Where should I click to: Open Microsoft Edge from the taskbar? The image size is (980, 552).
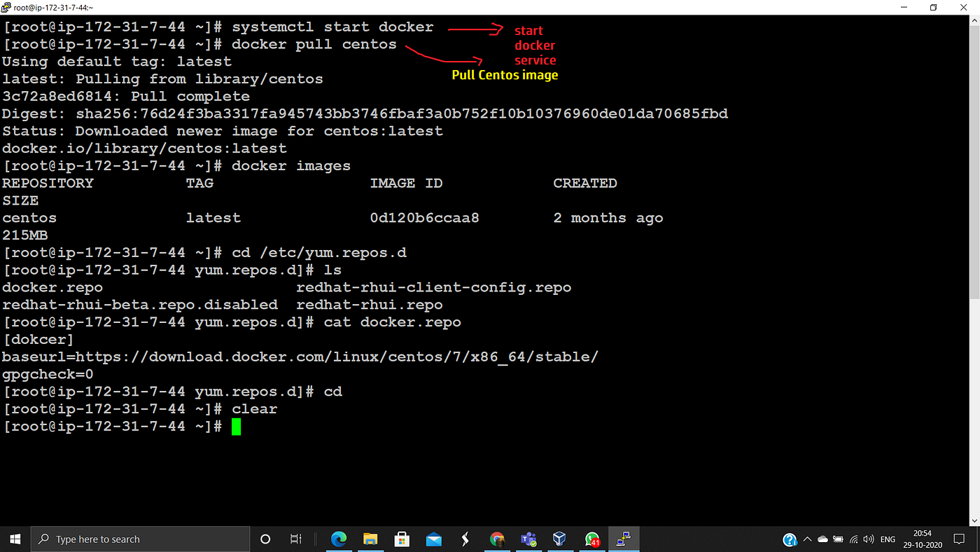339,539
